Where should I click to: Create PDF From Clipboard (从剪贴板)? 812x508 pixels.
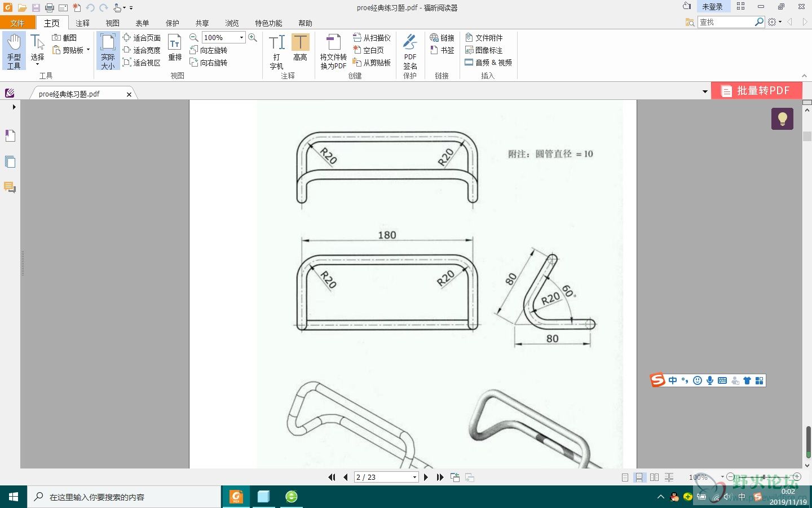click(x=372, y=63)
